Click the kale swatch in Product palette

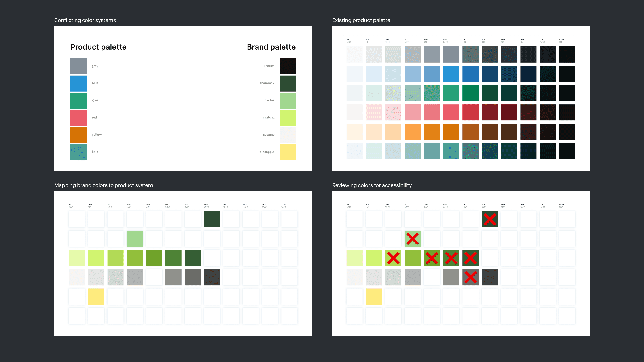[x=78, y=152]
